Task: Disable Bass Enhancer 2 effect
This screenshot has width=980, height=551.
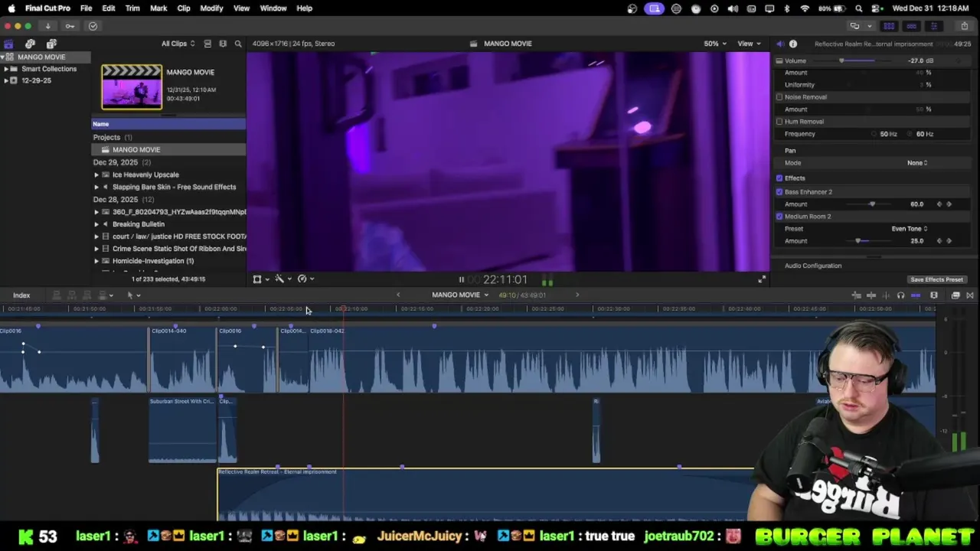Action: pos(779,192)
